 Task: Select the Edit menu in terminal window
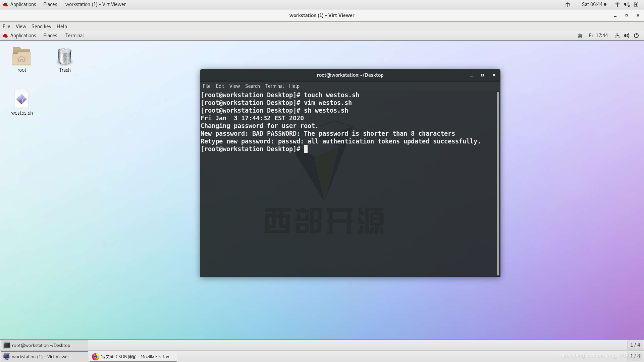pos(220,86)
